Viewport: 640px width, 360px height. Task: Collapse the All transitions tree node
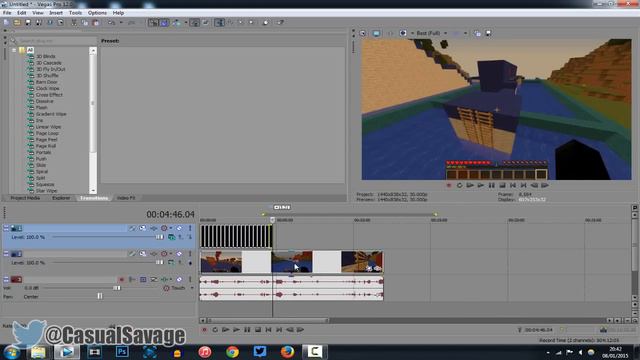14,50
